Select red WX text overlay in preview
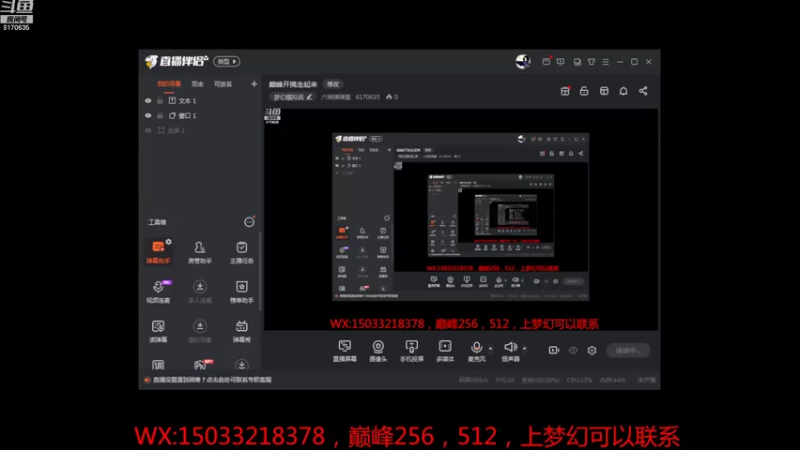800x450 pixels. point(464,324)
